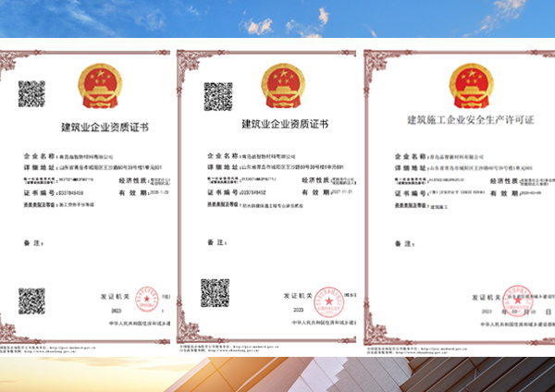Click the bottom QR code on middle certificate

pyautogui.click(x=215, y=292)
